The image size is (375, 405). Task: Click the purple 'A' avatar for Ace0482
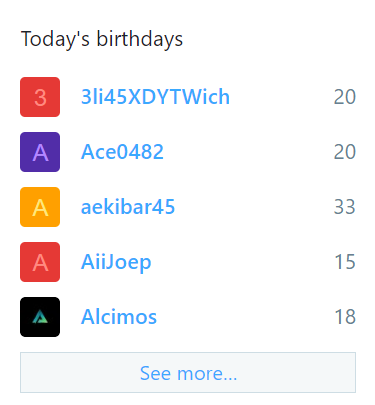pos(40,152)
